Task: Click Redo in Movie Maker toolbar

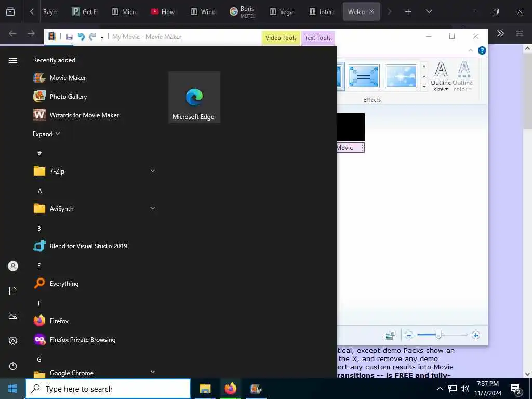Action: [92, 37]
